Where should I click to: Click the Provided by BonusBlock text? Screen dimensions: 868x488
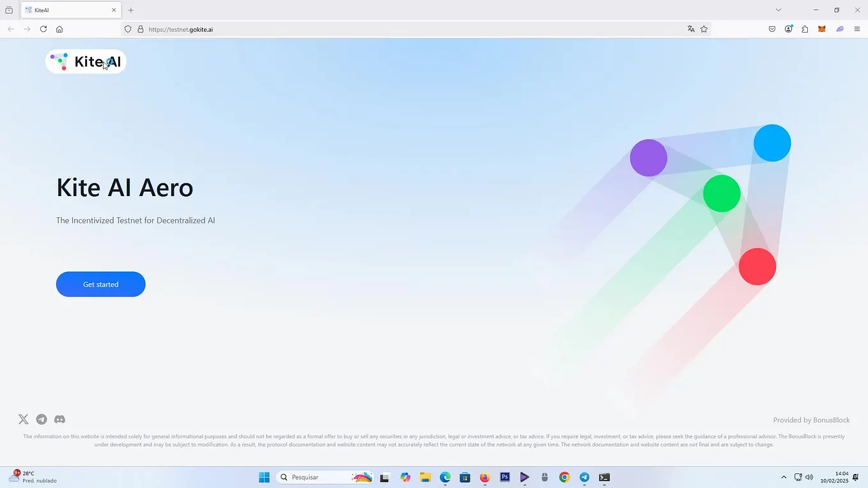pyautogui.click(x=811, y=420)
